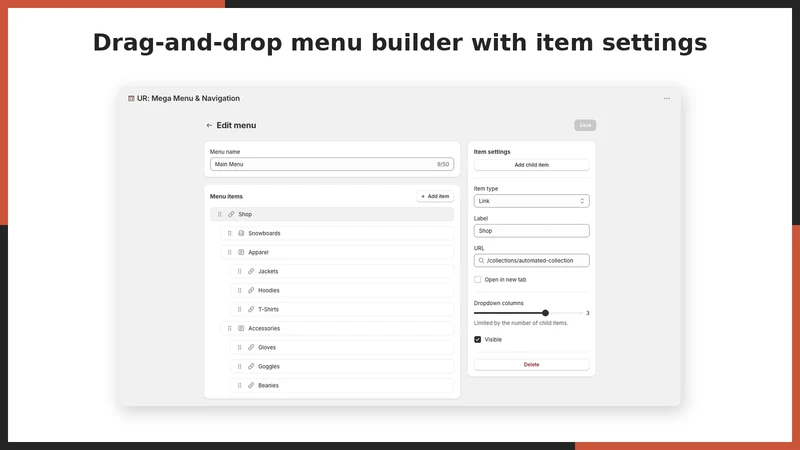Click 'Limited by the number of child items' text

pyautogui.click(x=520, y=323)
